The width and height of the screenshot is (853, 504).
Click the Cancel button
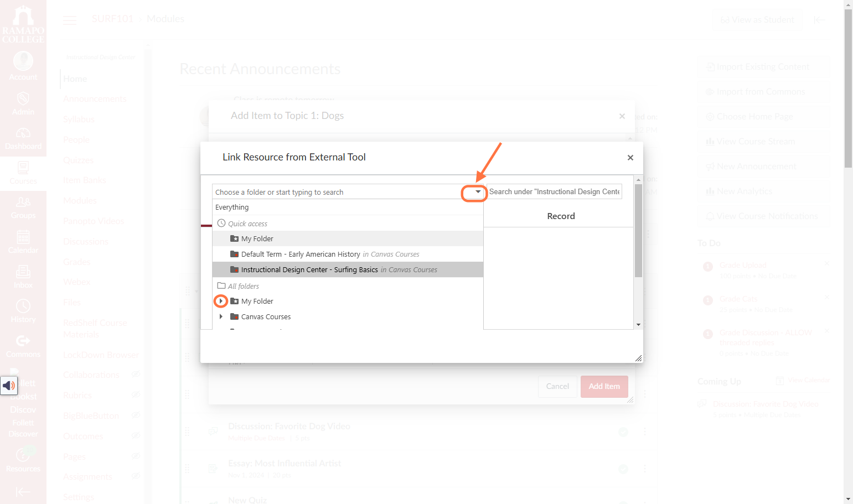(x=557, y=386)
